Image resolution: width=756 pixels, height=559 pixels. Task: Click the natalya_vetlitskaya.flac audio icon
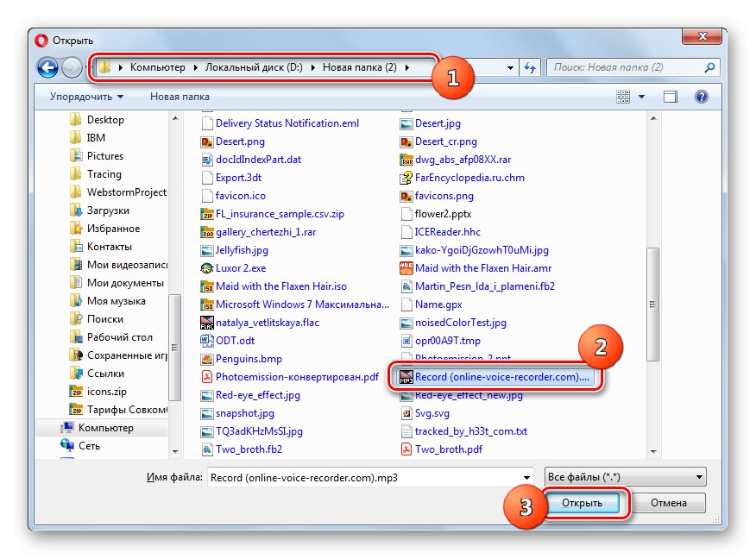(x=207, y=323)
